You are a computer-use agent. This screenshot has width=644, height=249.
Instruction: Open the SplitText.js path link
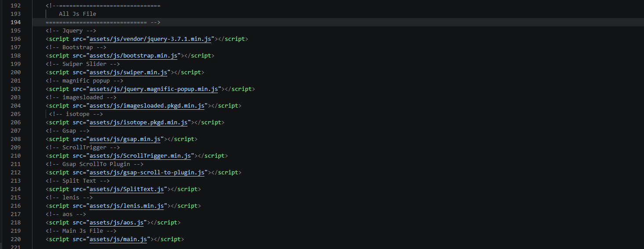click(x=127, y=189)
